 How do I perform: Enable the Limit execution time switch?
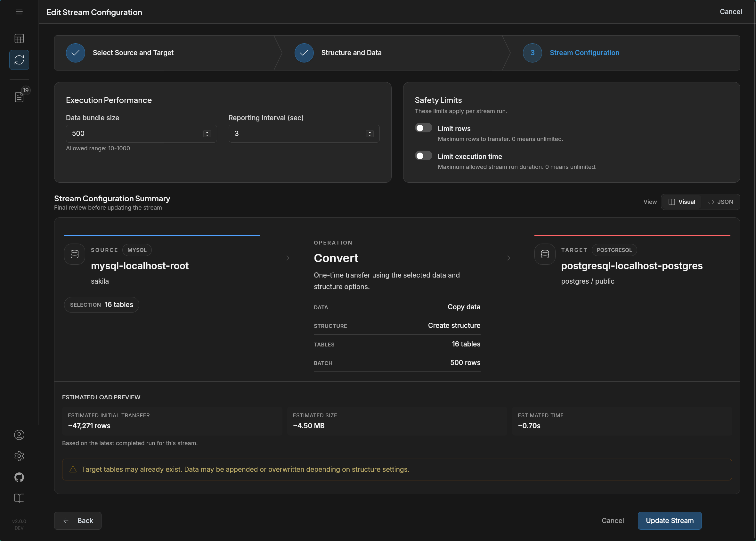tap(423, 156)
